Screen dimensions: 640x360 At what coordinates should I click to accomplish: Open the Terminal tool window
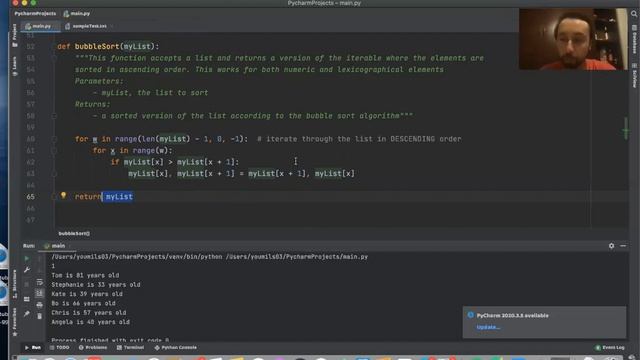click(131, 347)
